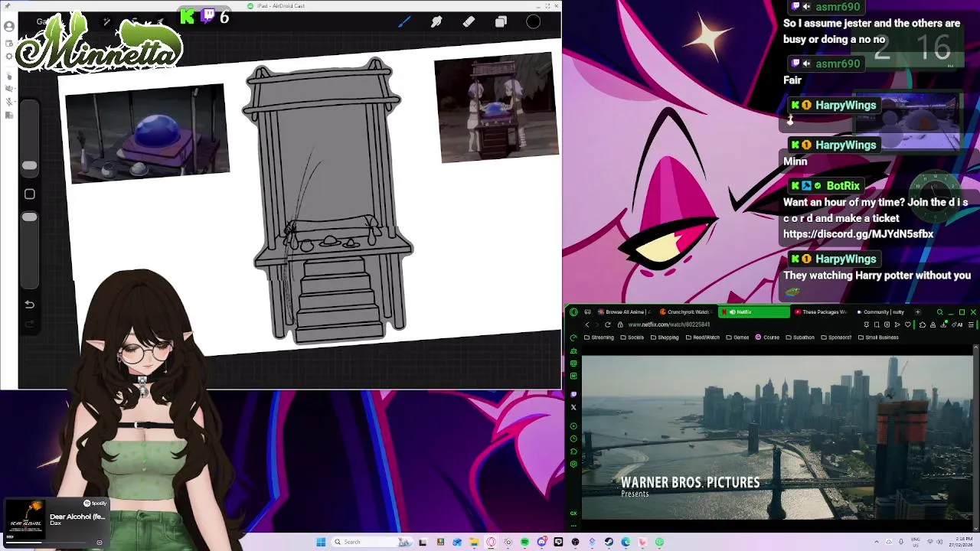Open the browser extensions cube icon

[923, 324]
